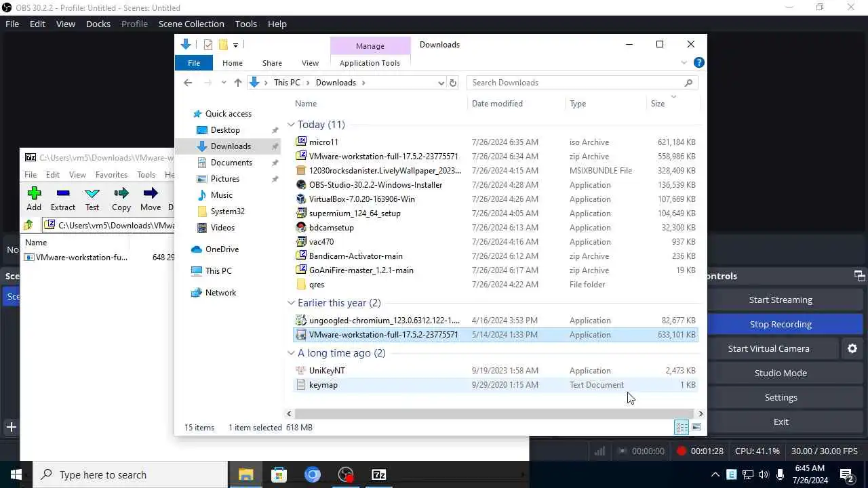This screenshot has height=488, width=868.
Task: Click the 7-Zip Move toolbar icon
Action: 151,194
